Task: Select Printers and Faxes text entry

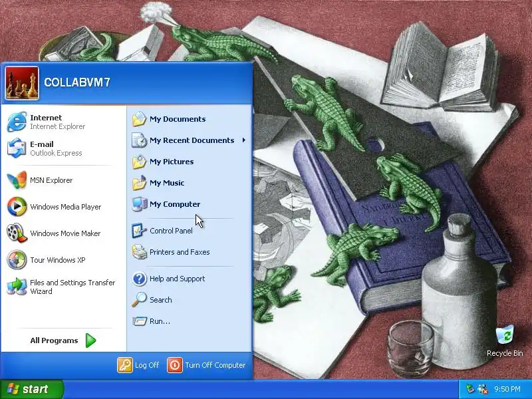Action: click(180, 252)
